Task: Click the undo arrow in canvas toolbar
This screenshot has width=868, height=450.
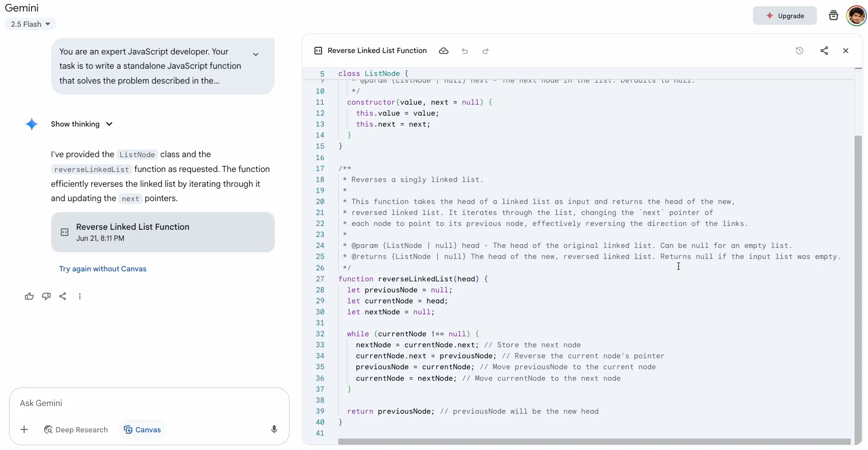Action: pyautogui.click(x=465, y=51)
